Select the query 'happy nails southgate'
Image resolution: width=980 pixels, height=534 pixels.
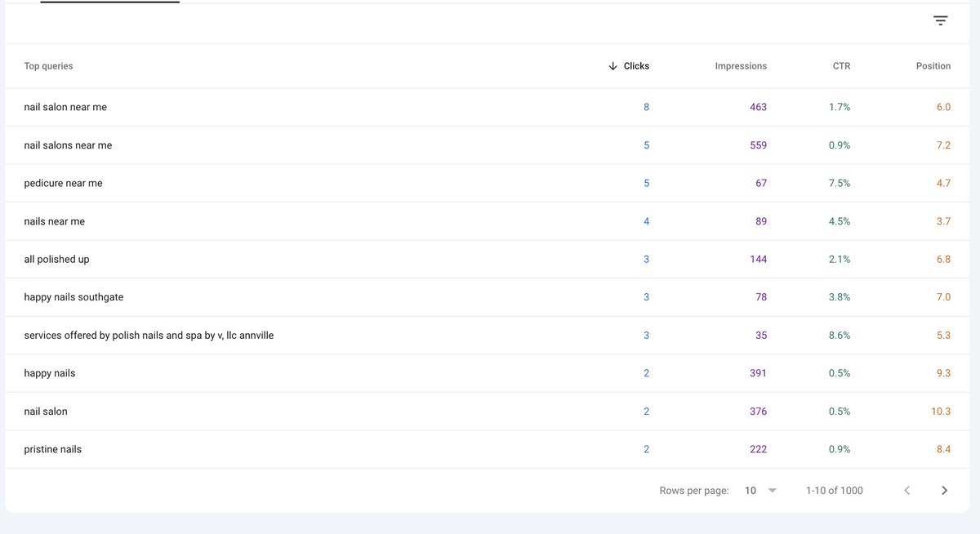point(73,297)
